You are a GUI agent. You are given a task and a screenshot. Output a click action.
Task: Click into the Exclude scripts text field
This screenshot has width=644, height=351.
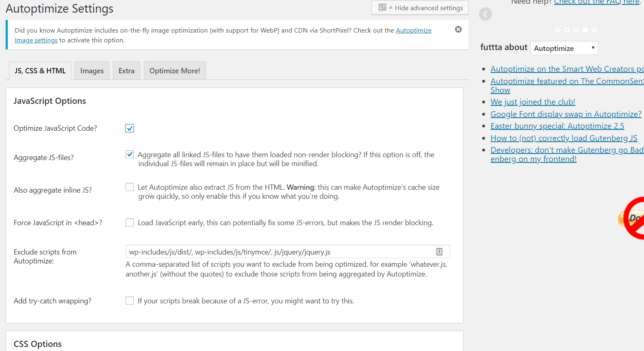coord(281,252)
